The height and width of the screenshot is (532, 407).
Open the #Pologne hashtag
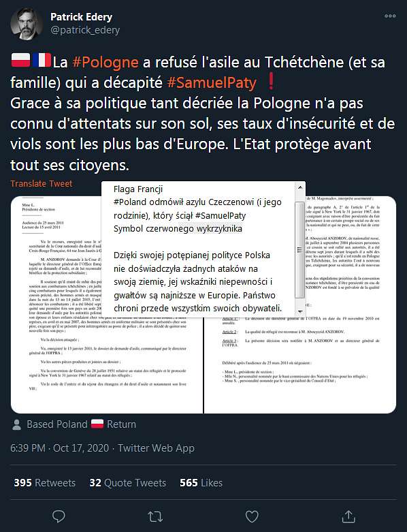[105, 62]
